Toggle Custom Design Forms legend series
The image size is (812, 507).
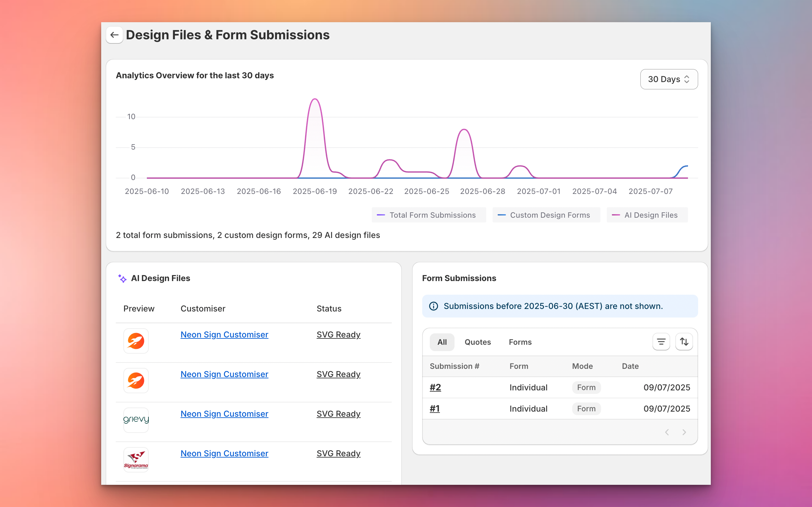click(546, 215)
